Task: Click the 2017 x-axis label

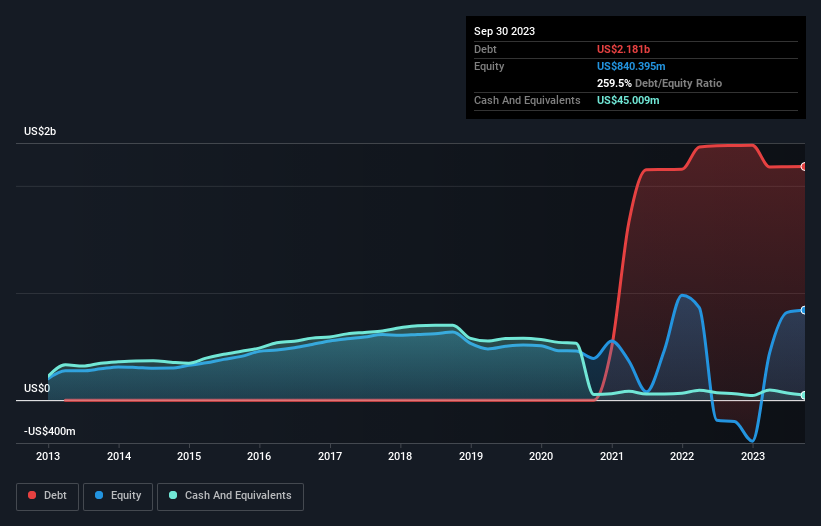Action: click(330, 456)
